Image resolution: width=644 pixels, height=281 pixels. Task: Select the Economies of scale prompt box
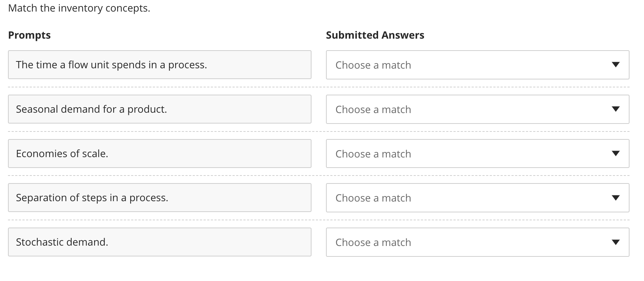point(160,154)
